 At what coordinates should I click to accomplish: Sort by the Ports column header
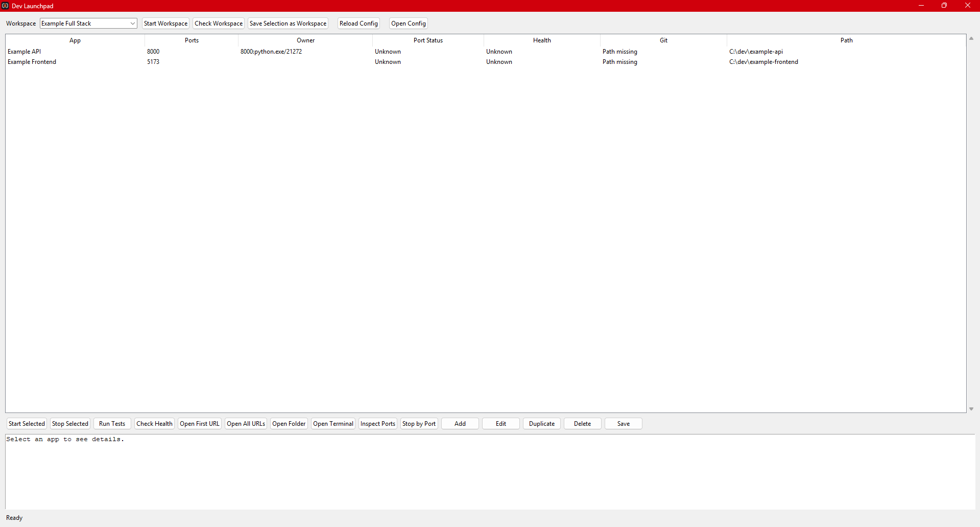pos(192,40)
